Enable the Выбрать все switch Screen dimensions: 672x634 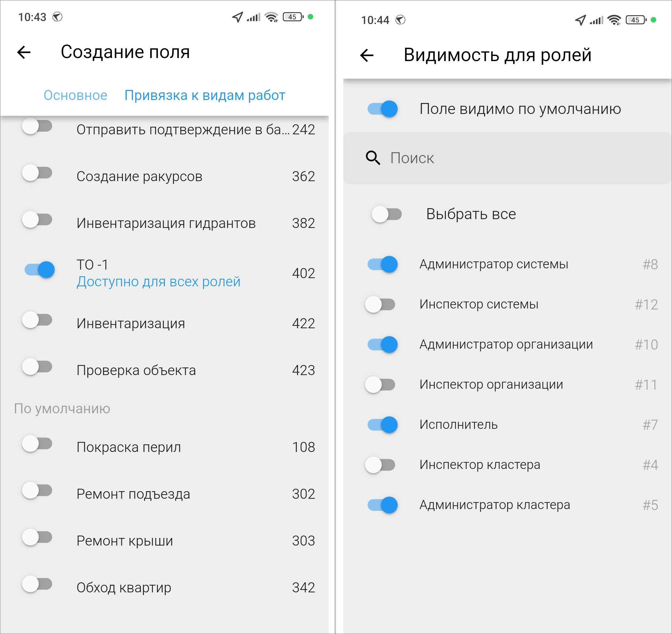pyautogui.click(x=386, y=214)
